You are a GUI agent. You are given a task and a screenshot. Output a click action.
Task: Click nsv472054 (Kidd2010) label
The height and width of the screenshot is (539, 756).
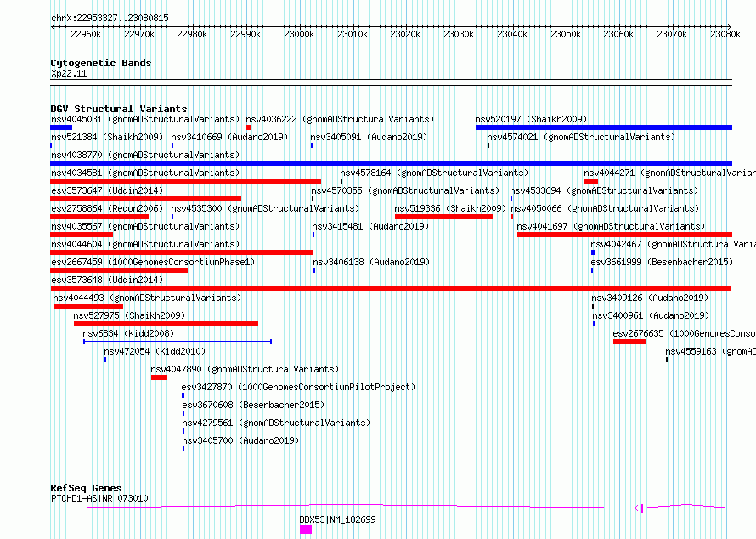155,351
